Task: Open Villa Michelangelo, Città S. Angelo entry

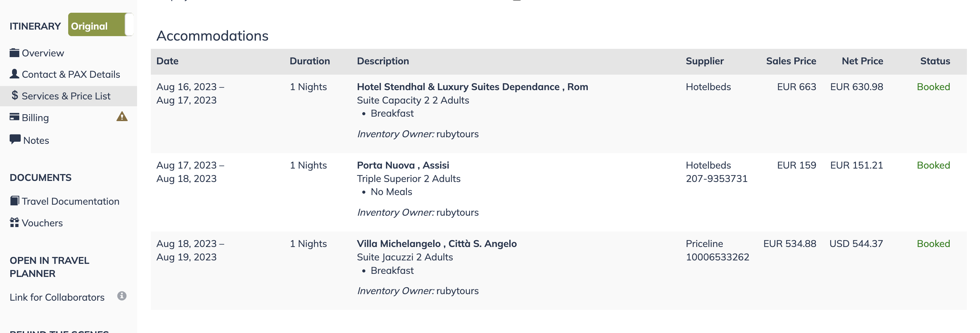Action: tap(437, 243)
